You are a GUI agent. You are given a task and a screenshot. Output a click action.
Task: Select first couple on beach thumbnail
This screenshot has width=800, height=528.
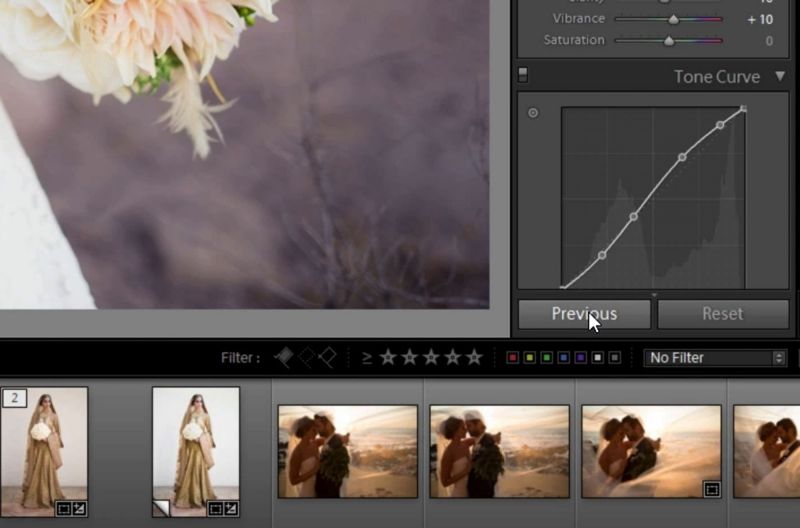pyautogui.click(x=348, y=451)
